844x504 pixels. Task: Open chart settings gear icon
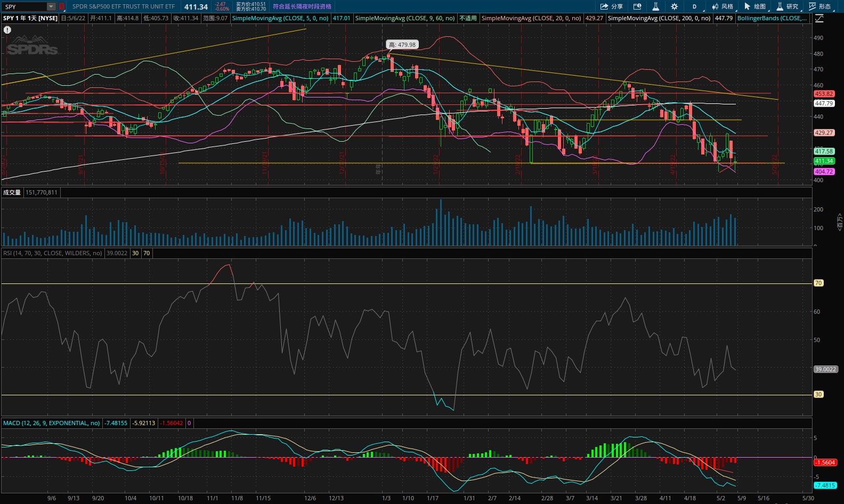point(675,6)
